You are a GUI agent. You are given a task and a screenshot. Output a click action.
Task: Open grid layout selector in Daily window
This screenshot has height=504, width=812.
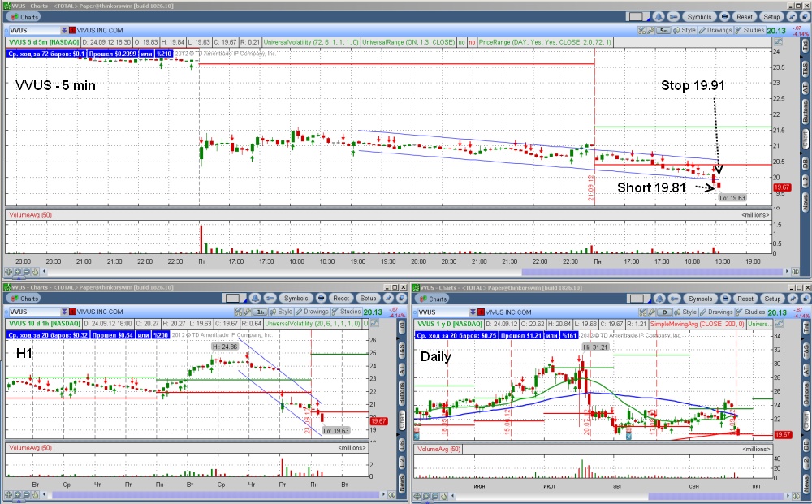(638, 299)
